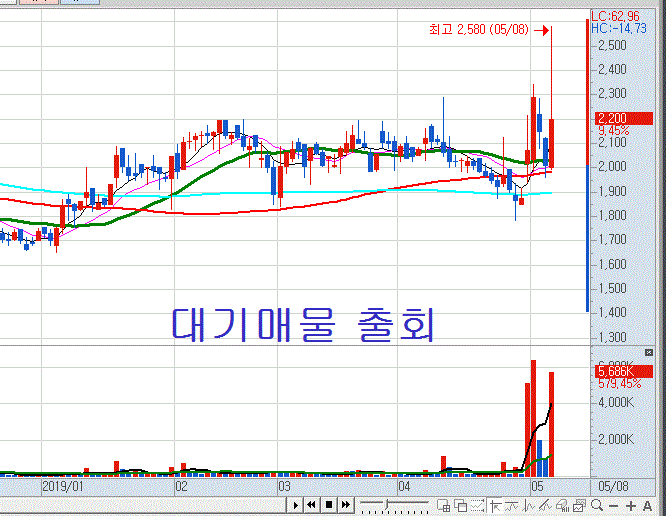The width and height of the screenshot is (666, 516).
Task: Click the dashed chart range icon
Action: click(477, 505)
